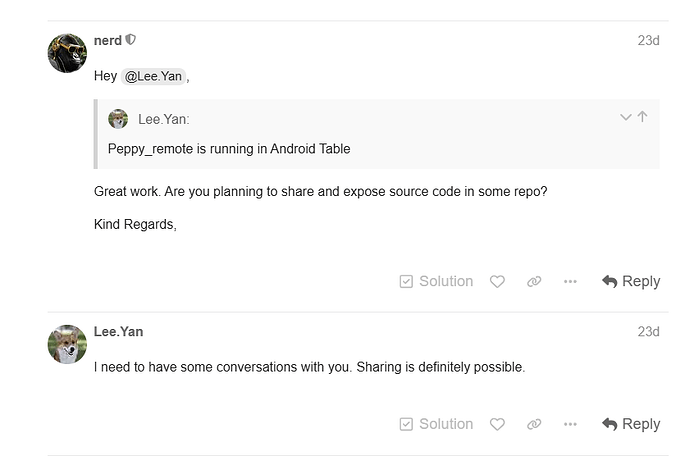Open the 23d timestamp on nerd's post

coord(648,40)
